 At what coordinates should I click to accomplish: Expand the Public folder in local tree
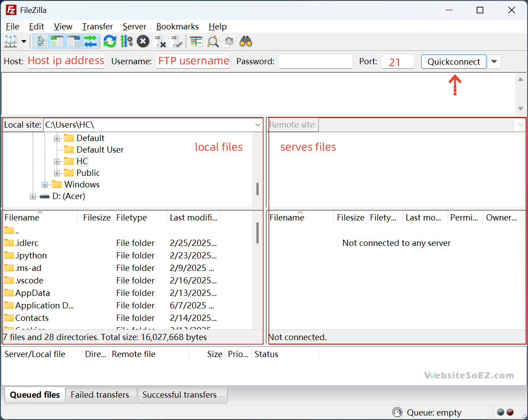57,173
